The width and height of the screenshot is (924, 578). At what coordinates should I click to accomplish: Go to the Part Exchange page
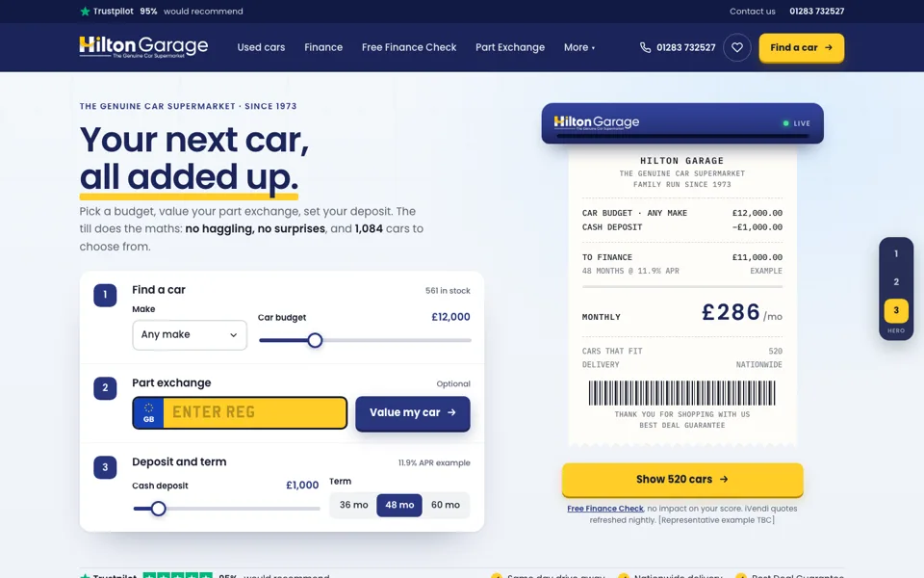(510, 47)
